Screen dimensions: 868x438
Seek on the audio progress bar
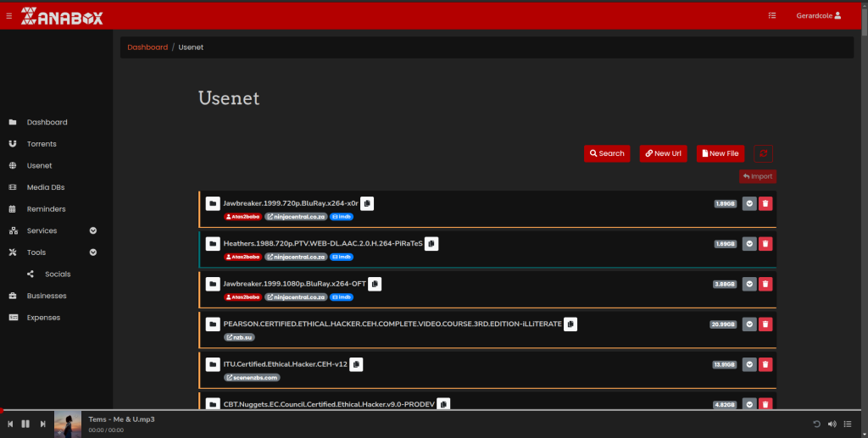[431, 410]
